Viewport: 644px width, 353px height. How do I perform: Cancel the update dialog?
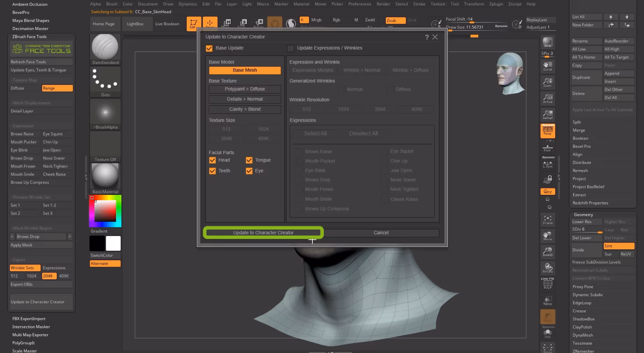[381, 233]
